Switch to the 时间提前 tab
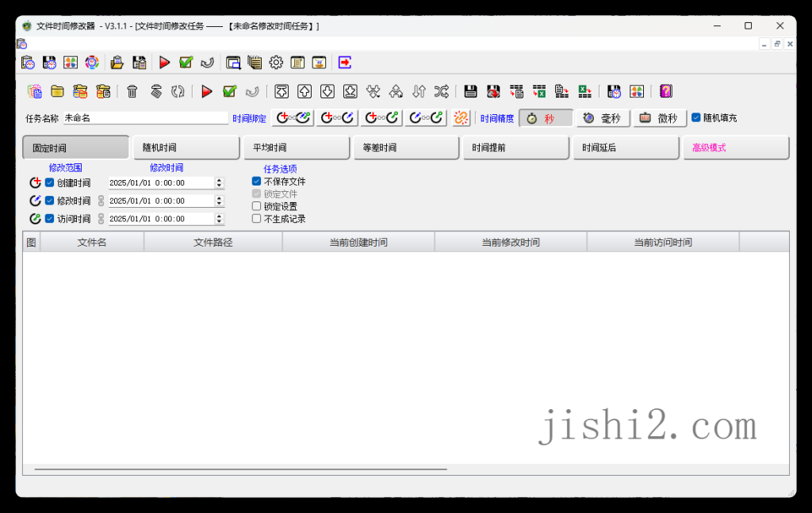The image size is (812, 513). (x=515, y=147)
